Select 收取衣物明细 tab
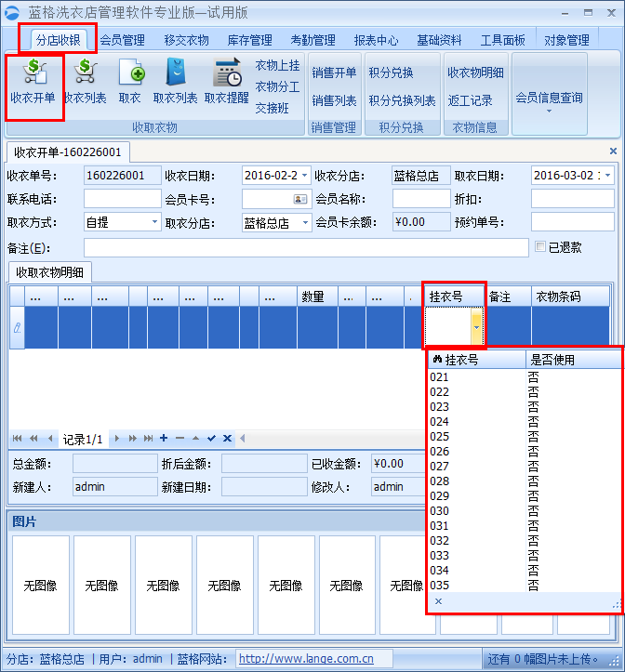 click(x=50, y=272)
